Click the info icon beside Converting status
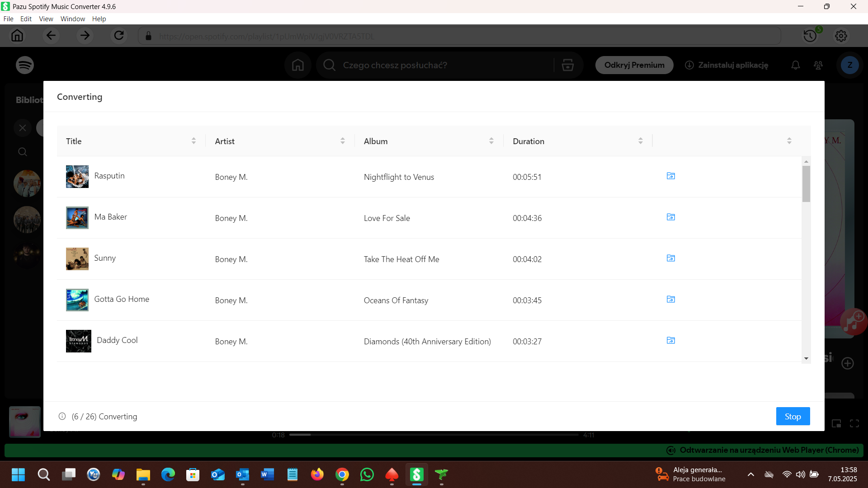The height and width of the screenshot is (488, 868). (x=62, y=417)
